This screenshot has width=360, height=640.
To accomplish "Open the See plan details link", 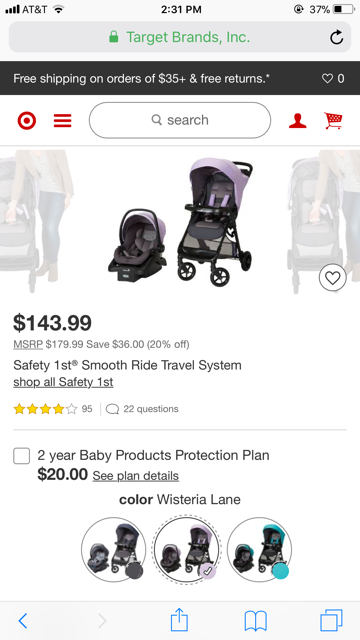I will 136,476.
